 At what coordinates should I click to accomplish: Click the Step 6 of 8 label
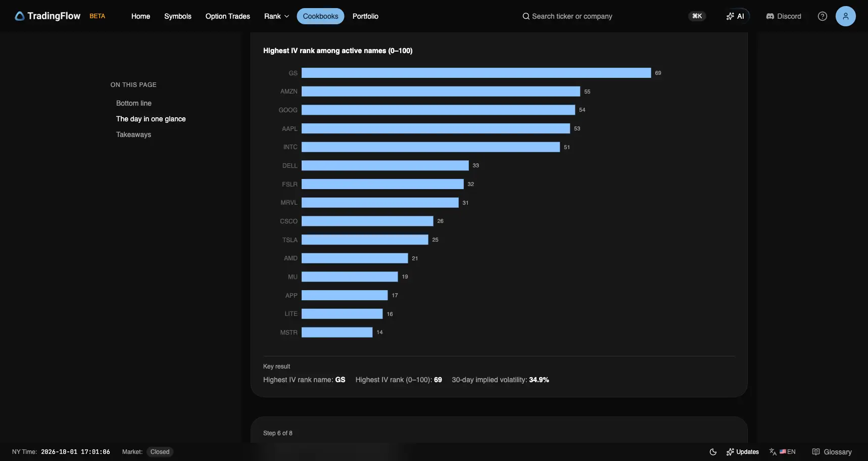point(278,433)
